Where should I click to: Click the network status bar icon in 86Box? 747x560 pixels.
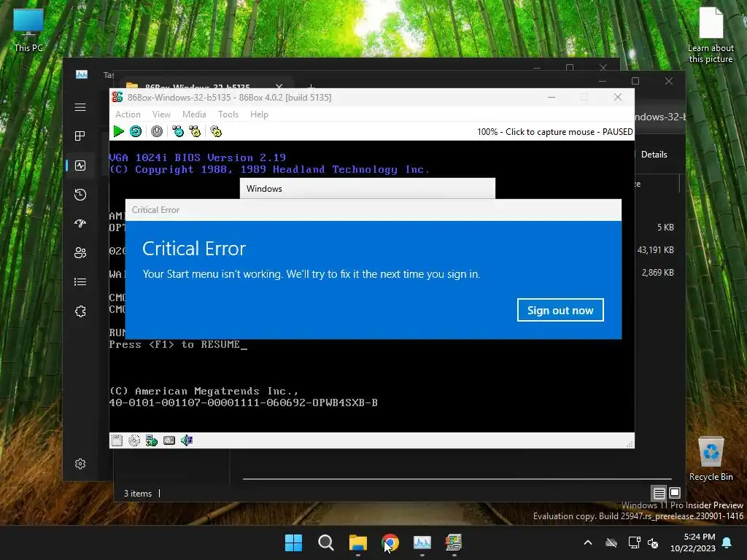(152, 440)
